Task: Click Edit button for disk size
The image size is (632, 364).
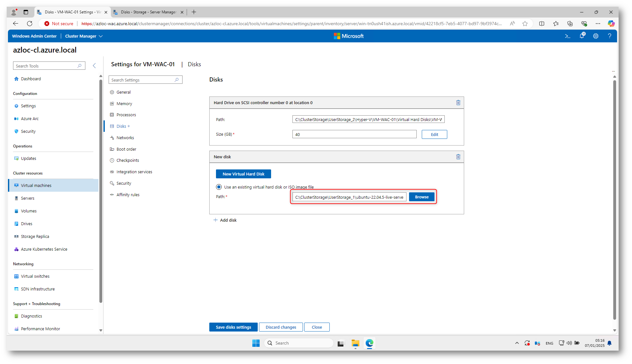Action: click(x=434, y=134)
